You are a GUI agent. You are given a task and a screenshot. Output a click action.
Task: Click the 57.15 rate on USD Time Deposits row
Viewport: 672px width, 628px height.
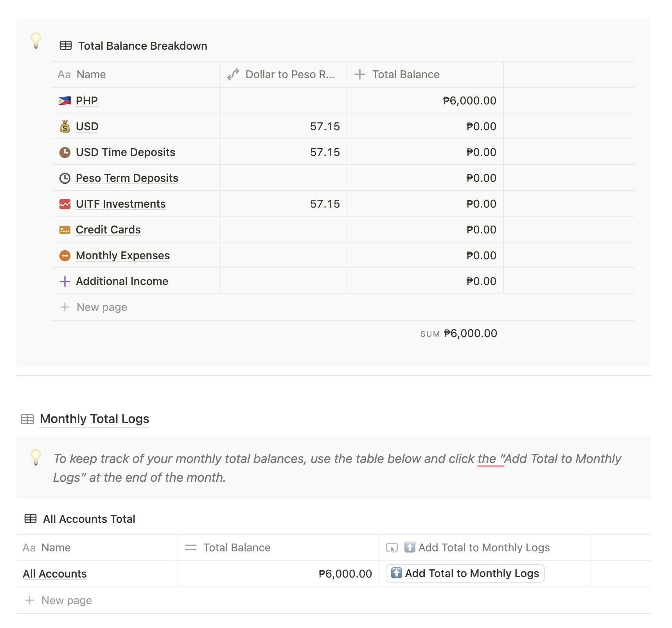pos(284,152)
